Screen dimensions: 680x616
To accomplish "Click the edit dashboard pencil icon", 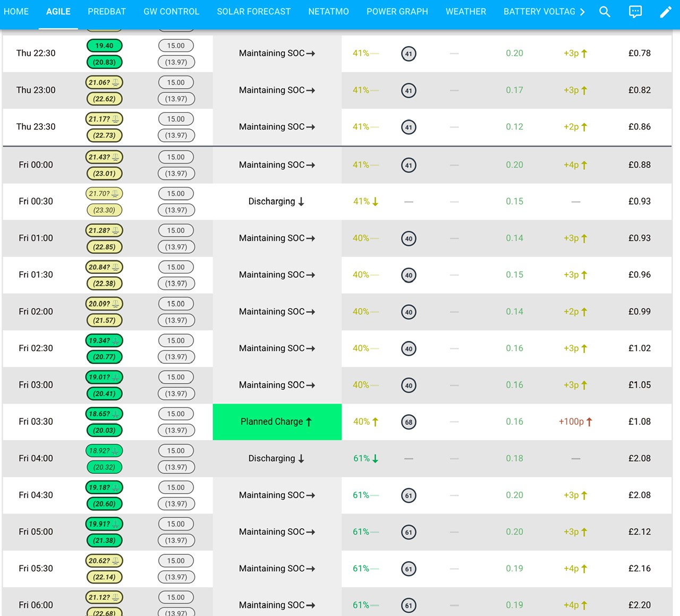I will coord(666,12).
